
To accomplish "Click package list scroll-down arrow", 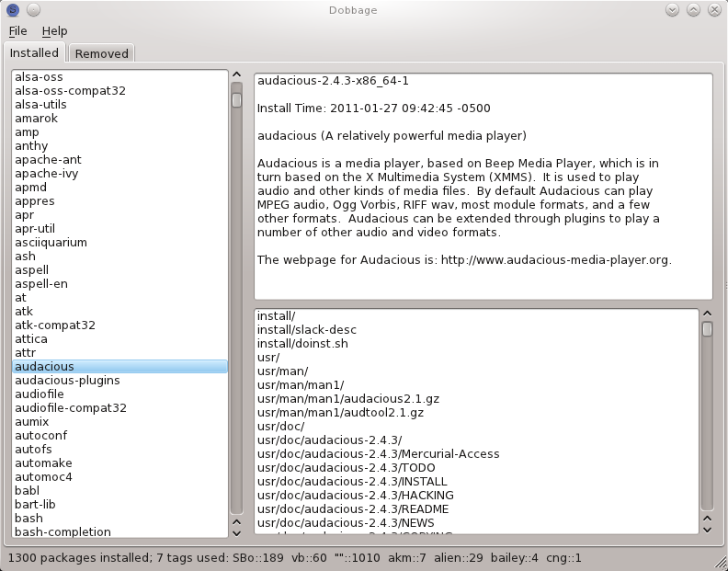I will [236, 533].
